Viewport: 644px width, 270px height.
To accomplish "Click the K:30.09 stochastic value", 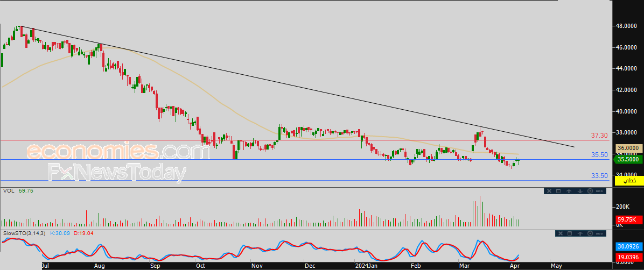I will tap(59, 233).
